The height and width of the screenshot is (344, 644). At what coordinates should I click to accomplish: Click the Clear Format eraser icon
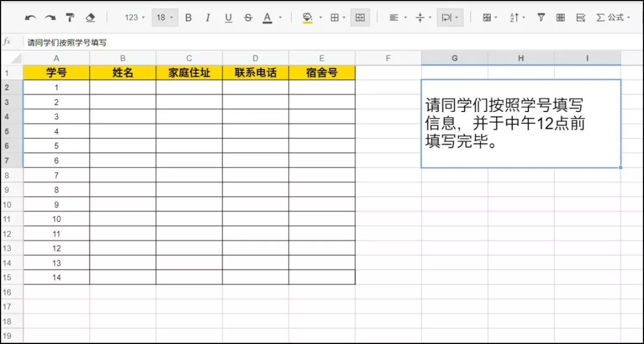tap(89, 17)
